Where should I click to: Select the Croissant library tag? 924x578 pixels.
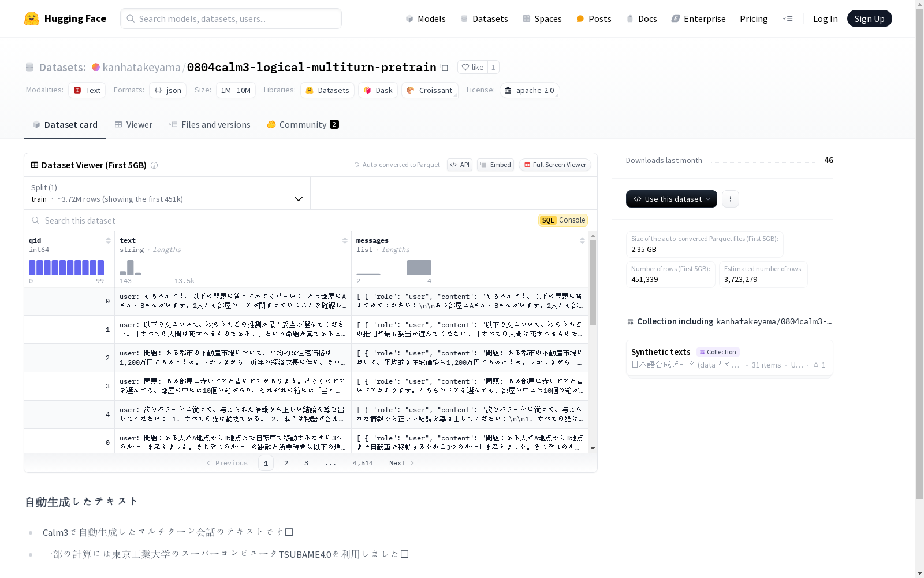click(x=430, y=90)
